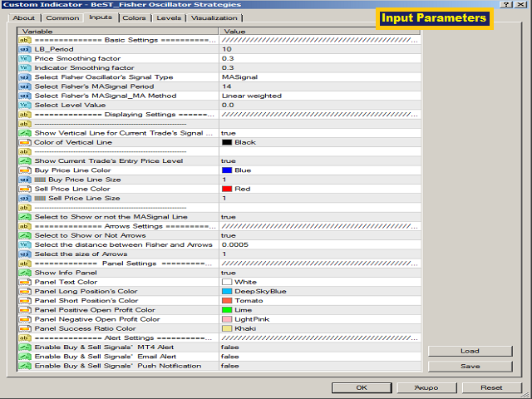The width and height of the screenshot is (532, 399).
Task: Switch to the Common tab
Action: click(x=62, y=18)
